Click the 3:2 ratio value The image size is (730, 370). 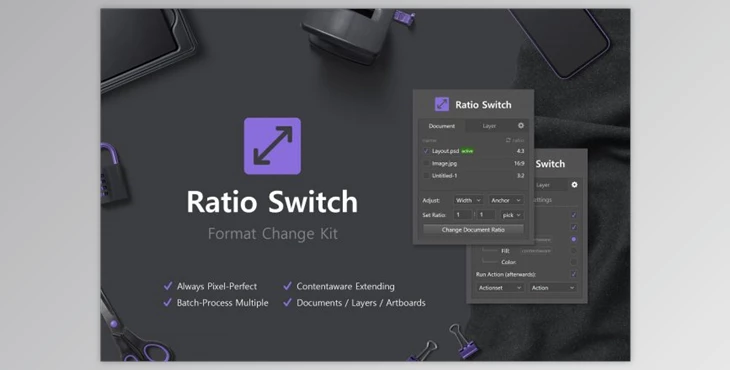[x=520, y=175]
